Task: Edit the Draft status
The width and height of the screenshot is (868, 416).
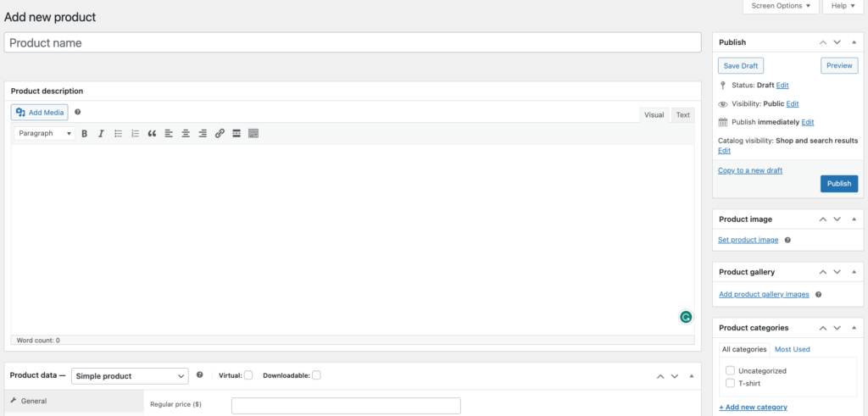Action: [x=782, y=86]
